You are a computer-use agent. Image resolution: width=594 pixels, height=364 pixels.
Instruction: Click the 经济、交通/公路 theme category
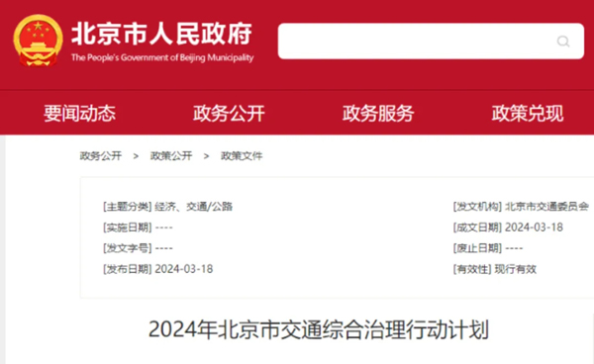[x=194, y=207]
